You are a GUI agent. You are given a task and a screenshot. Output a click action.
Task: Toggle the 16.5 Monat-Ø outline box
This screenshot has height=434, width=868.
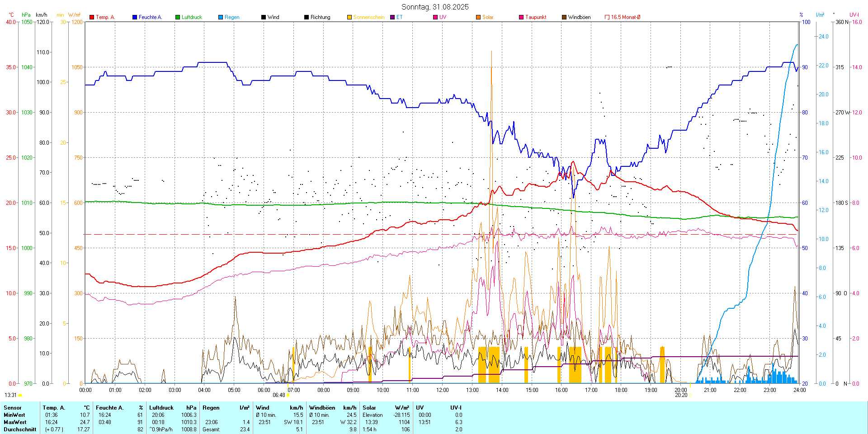pyautogui.click(x=607, y=17)
